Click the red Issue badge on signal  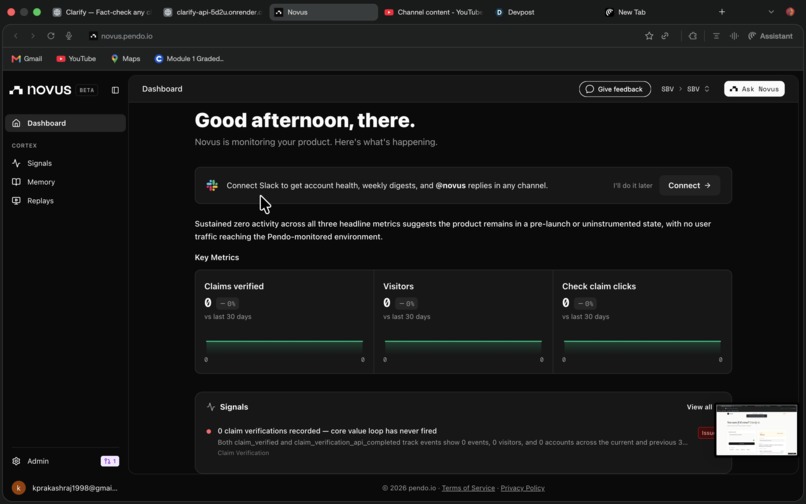(707, 433)
